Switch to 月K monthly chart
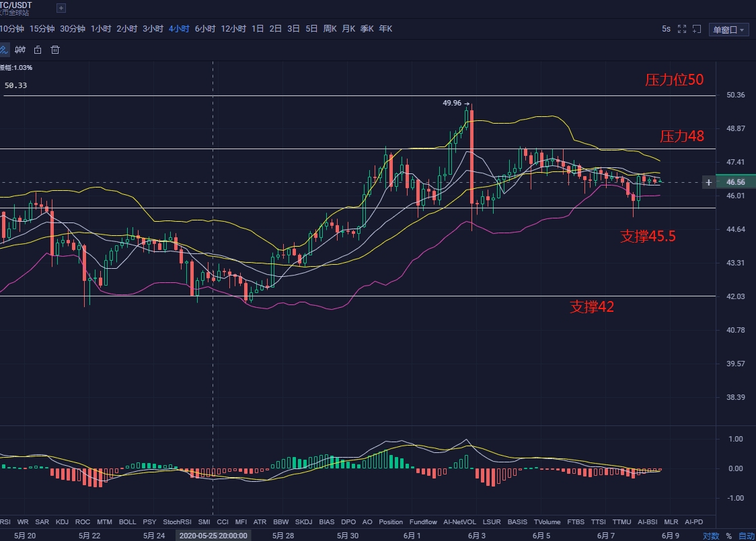Viewport: 756px width, 541px height. point(348,29)
